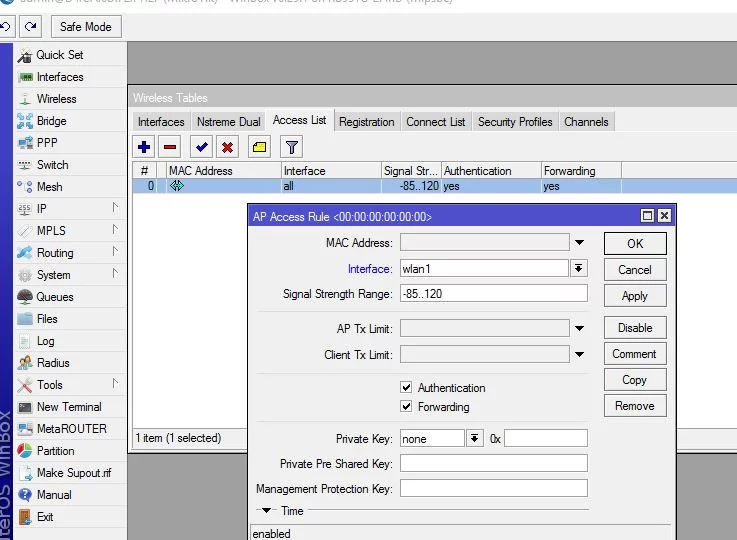
Task: Click the red X disable icon
Action: [228, 147]
